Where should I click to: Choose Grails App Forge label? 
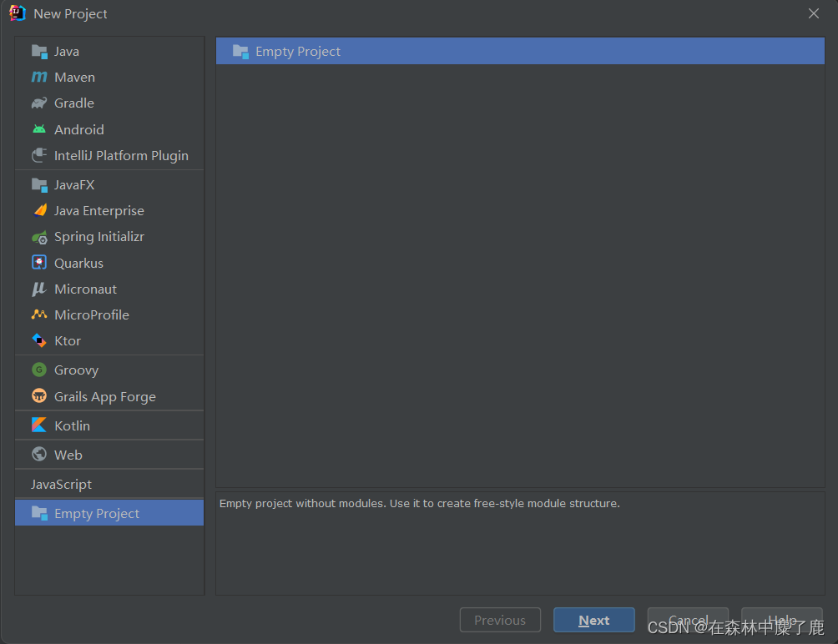point(105,397)
